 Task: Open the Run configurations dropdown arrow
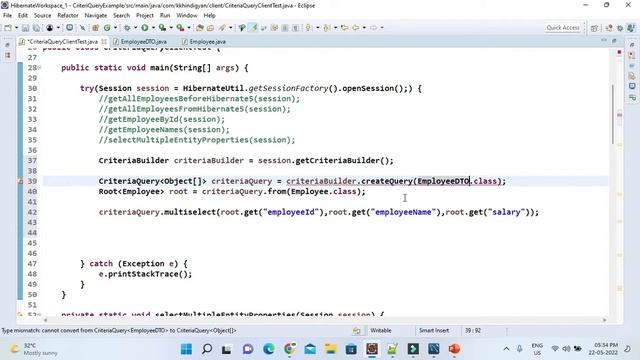[x=153, y=28]
